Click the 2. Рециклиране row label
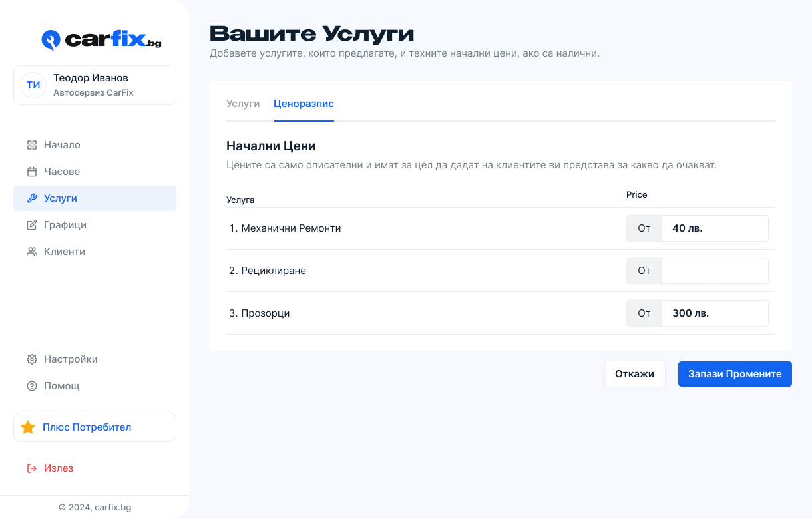Screen dimensions: 812x519 pyautogui.click(x=268, y=271)
